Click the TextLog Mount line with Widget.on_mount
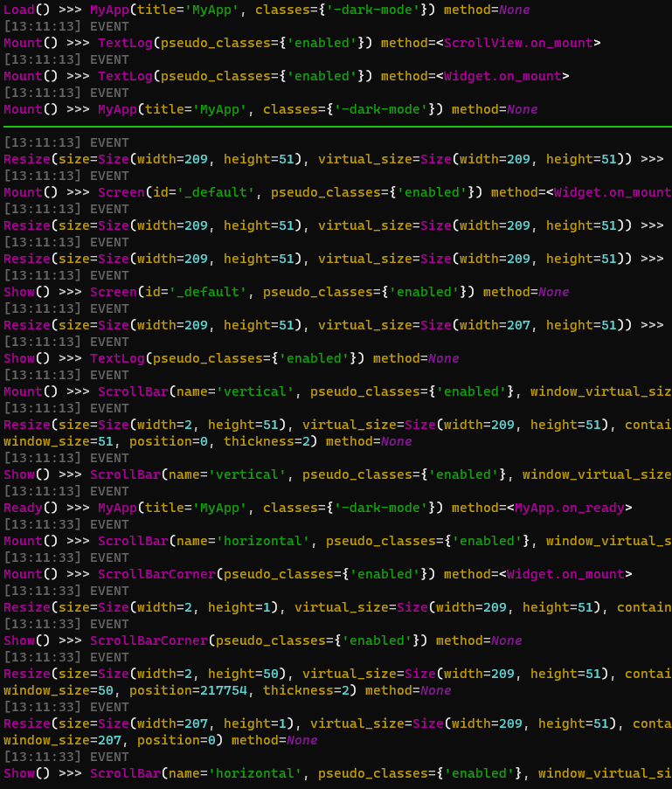 [x=287, y=76]
